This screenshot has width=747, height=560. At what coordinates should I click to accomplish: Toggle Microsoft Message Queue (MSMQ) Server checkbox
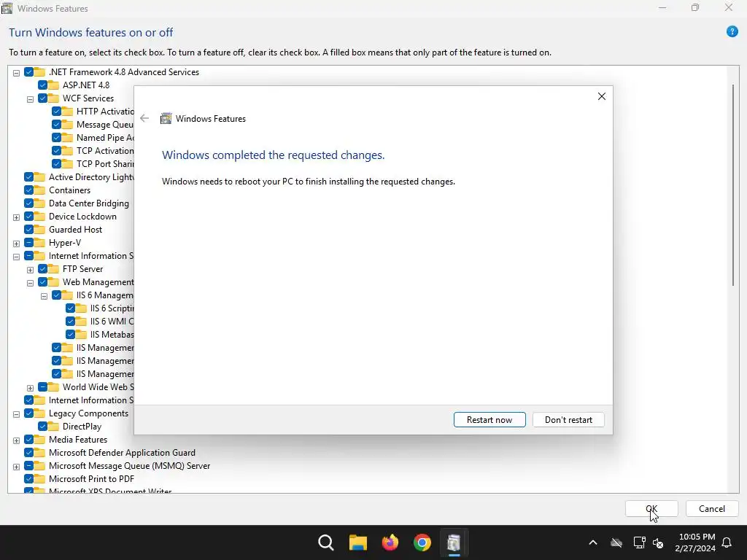(28, 466)
